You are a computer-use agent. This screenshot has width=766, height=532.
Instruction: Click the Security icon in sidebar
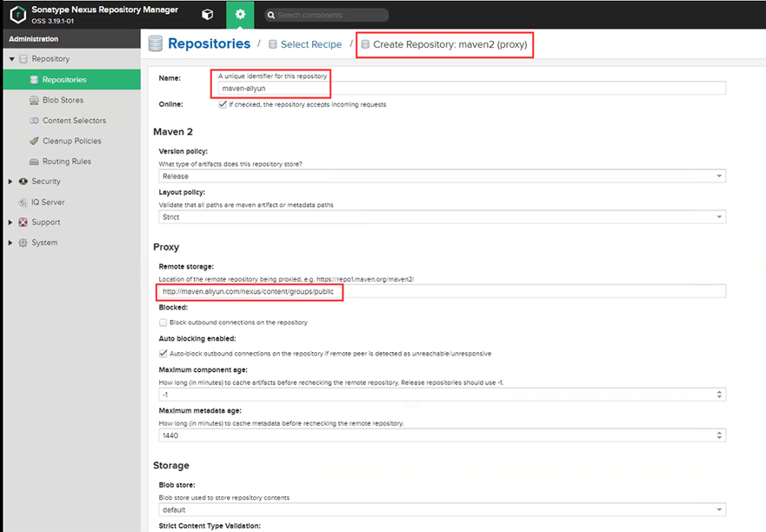pos(23,181)
